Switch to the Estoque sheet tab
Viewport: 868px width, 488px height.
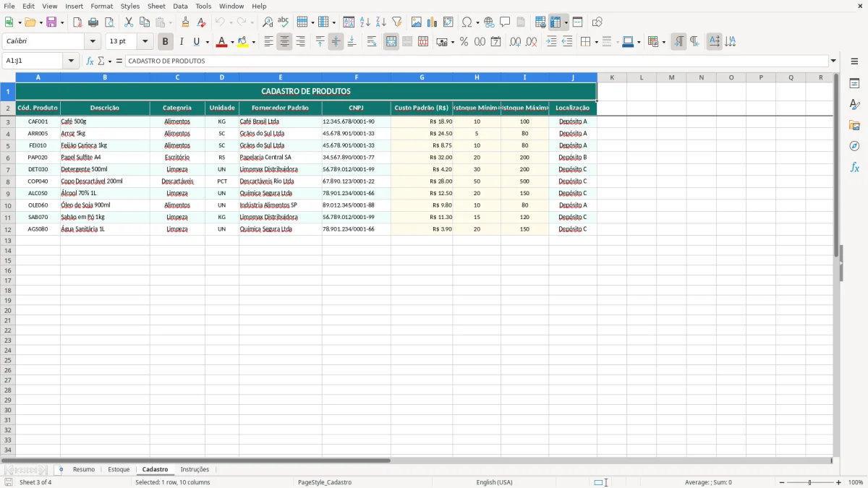[x=119, y=470]
